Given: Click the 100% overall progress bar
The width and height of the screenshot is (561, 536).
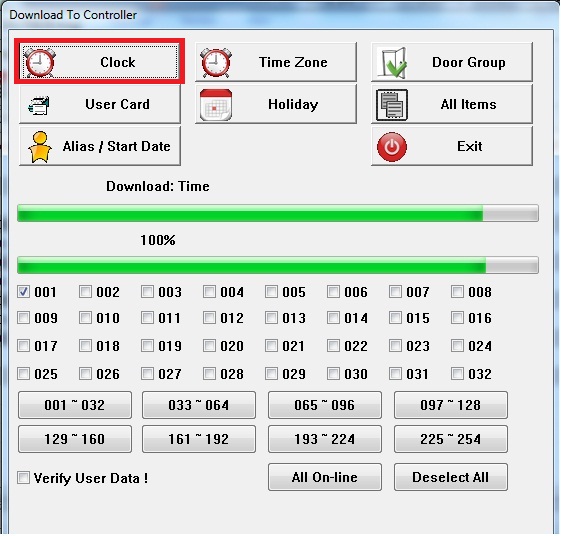Looking at the screenshot, I should click(278, 265).
